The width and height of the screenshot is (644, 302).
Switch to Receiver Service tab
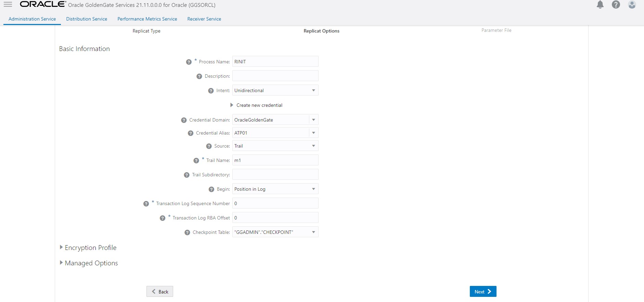click(x=204, y=19)
